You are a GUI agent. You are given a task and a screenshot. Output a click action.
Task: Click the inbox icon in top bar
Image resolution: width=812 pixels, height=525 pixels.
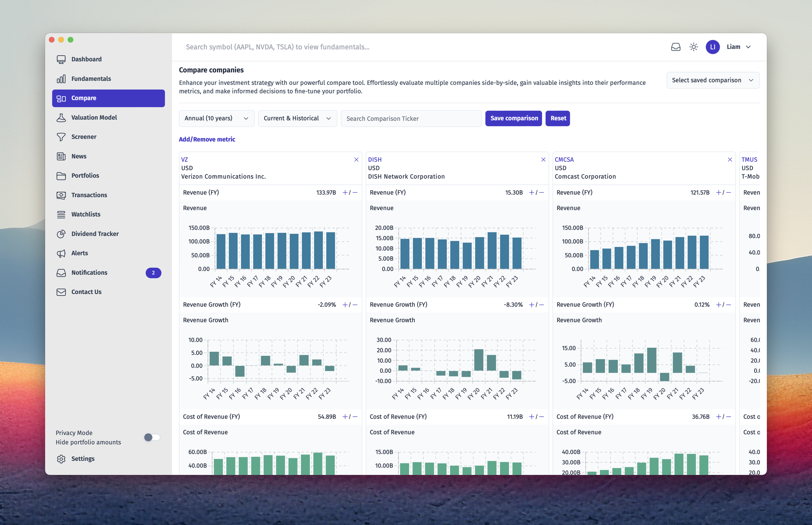[x=676, y=47]
